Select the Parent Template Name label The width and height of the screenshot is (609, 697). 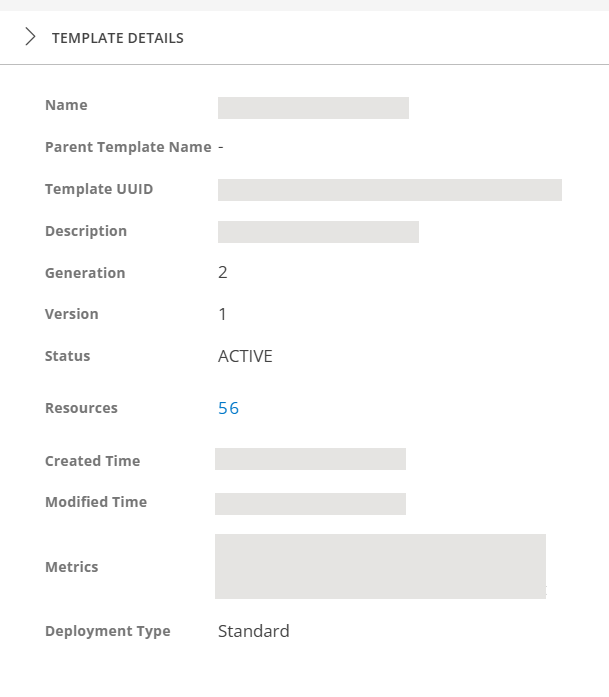tap(128, 147)
